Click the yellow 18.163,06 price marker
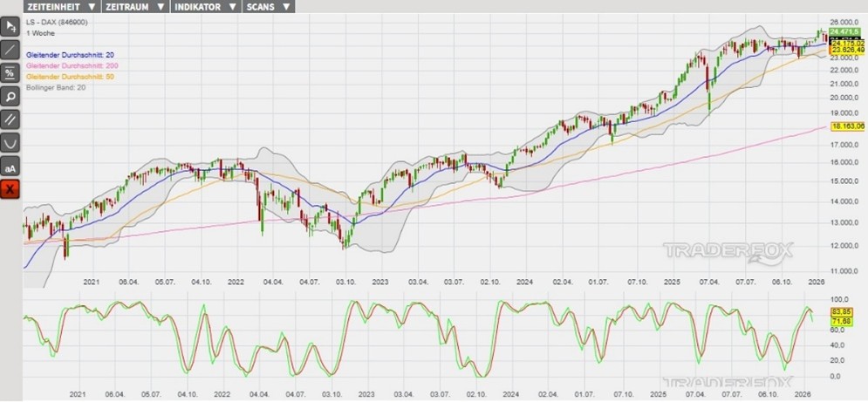 pos(846,126)
